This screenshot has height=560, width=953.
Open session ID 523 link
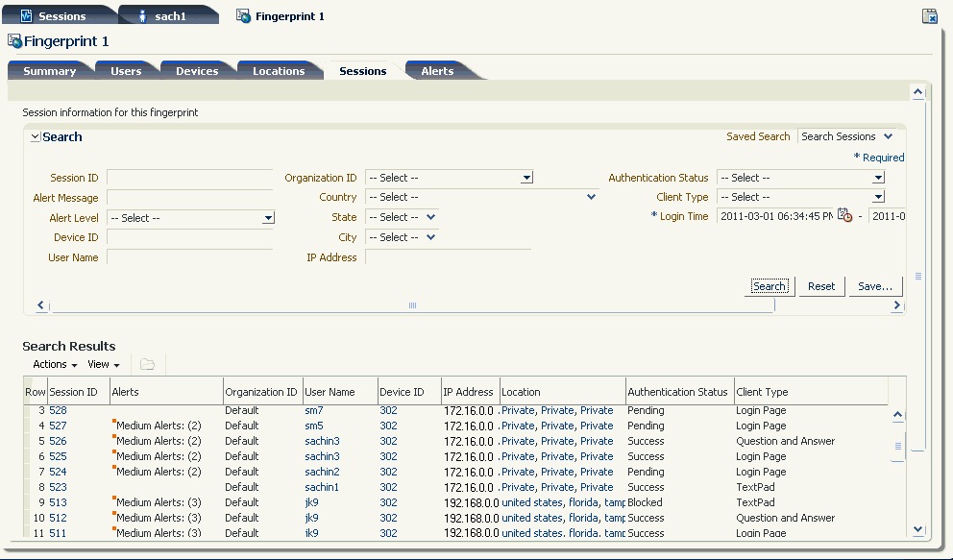[58, 487]
